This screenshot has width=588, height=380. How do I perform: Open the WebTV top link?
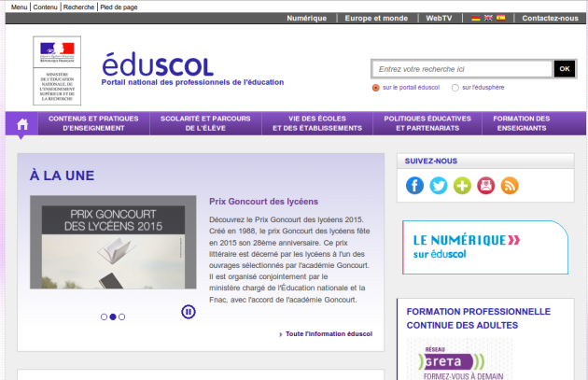click(439, 18)
